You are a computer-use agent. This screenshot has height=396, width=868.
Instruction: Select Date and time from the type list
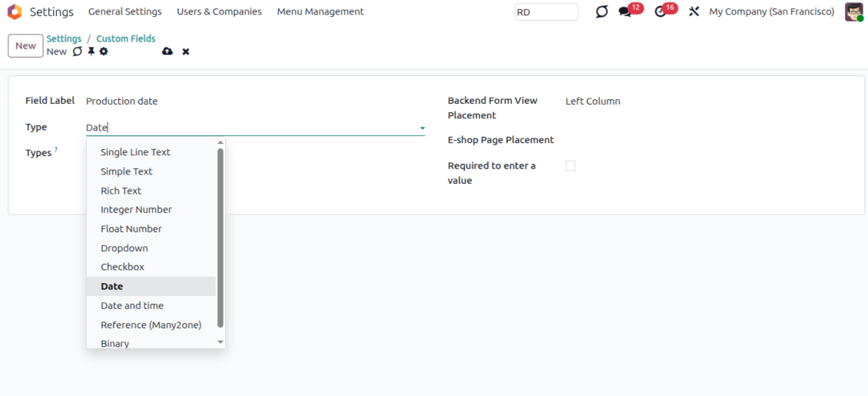coord(132,305)
